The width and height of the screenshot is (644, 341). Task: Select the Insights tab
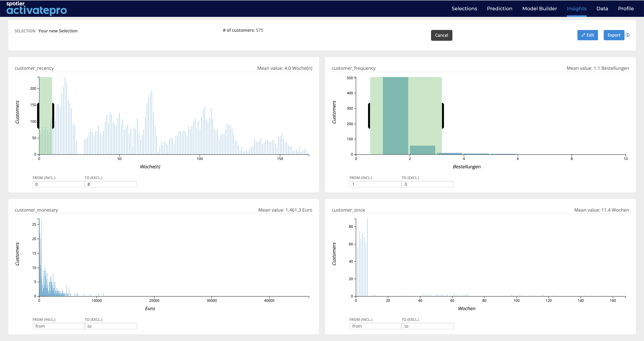(x=577, y=9)
